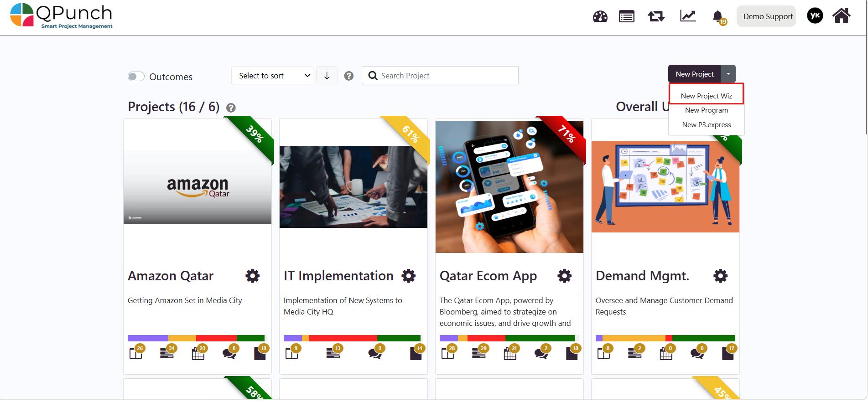Screen dimensions: 868x402
Task: Open settings gear for Demand Mgmt.
Action: (x=720, y=276)
